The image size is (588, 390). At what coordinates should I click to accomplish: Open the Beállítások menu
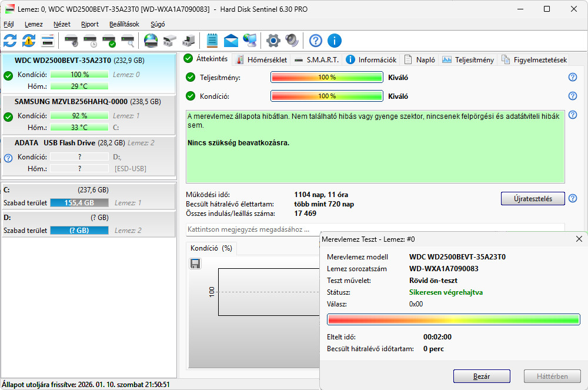pos(124,24)
